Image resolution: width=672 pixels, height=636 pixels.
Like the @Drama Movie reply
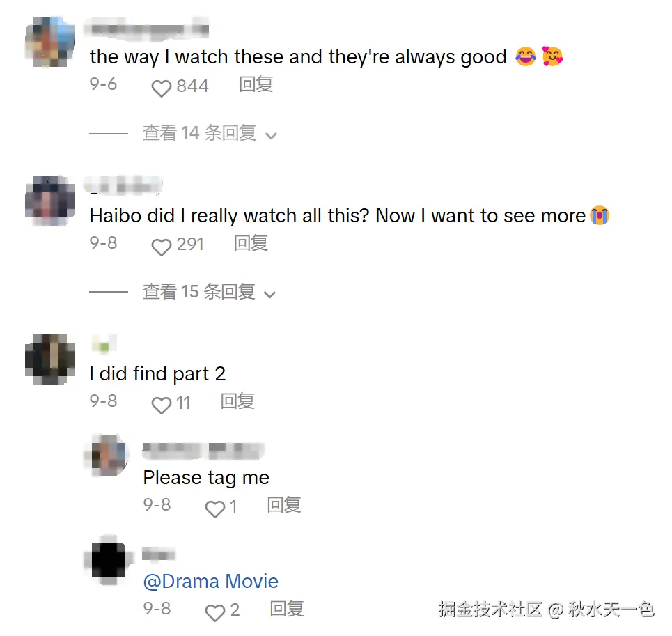tap(214, 612)
